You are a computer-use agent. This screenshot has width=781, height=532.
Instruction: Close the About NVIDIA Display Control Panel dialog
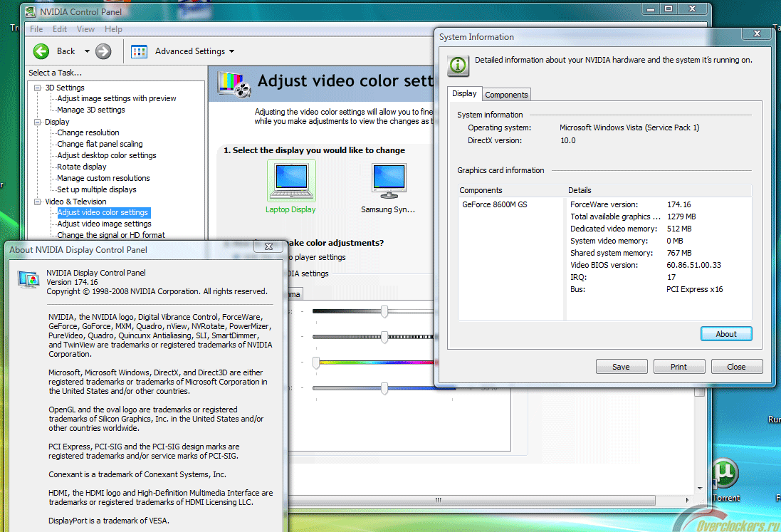[268, 246]
